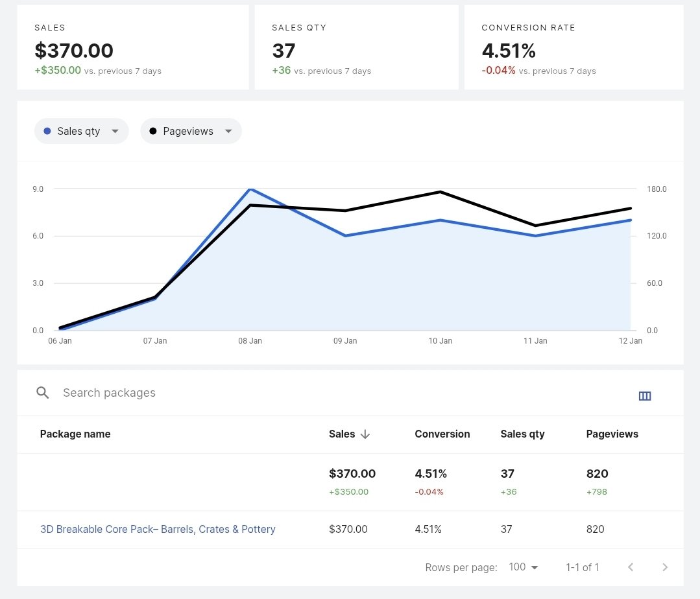Click the 4.51% Conversion Rate card value
Viewport: 700px width, 599px height.
[x=509, y=51]
